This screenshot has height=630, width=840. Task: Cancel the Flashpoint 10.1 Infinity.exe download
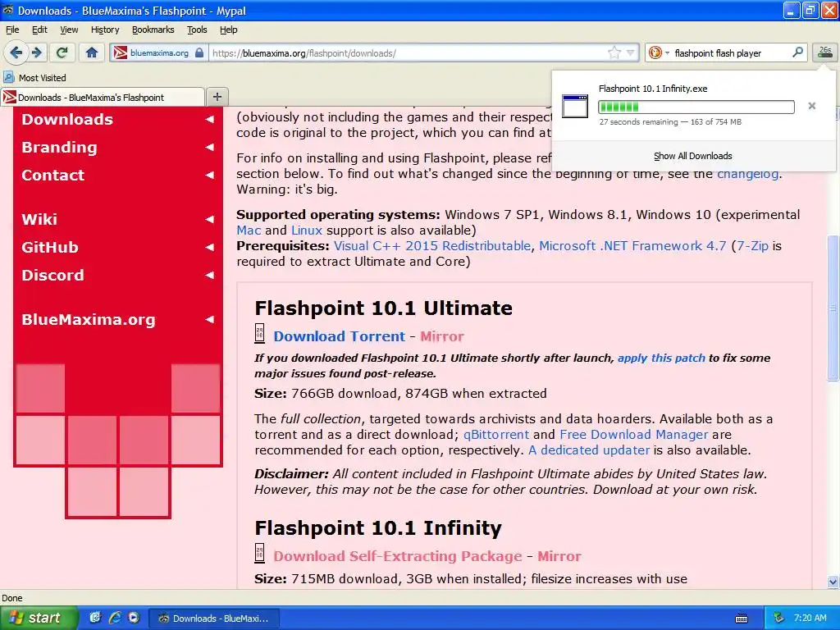pyautogui.click(x=812, y=106)
